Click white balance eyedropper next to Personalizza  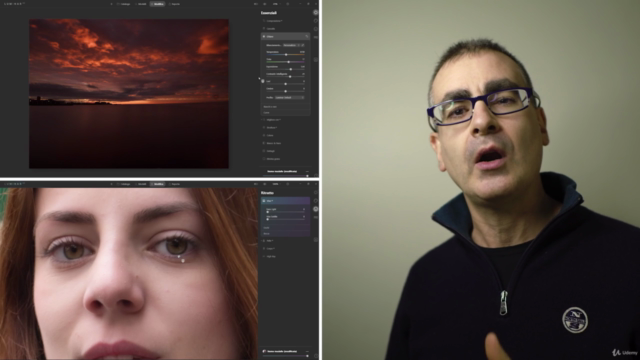(303, 45)
